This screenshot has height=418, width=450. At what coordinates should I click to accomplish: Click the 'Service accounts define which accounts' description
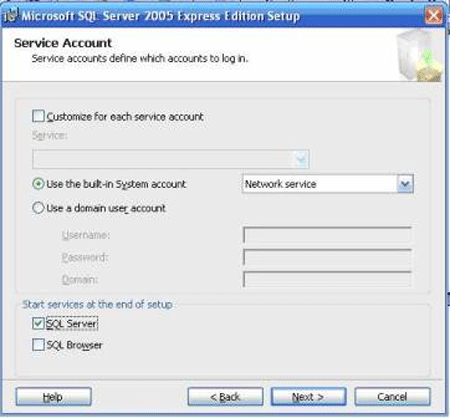pyautogui.click(x=140, y=59)
